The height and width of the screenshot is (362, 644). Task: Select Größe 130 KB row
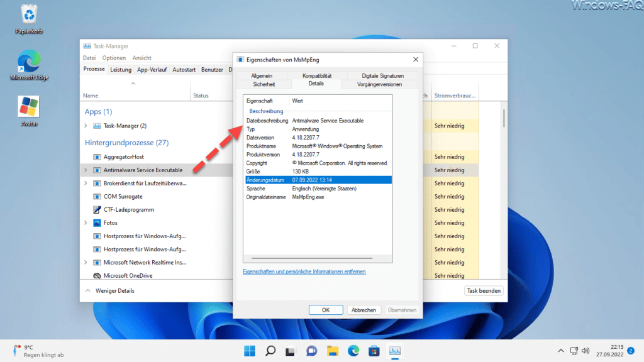tap(318, 172)
